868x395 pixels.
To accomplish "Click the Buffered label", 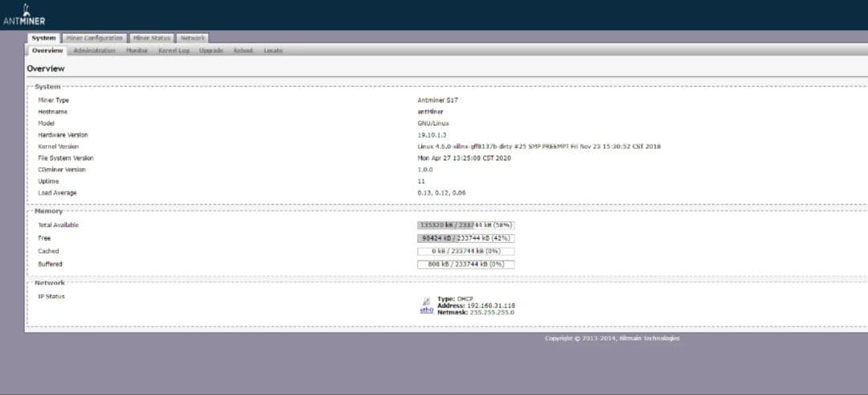I will pyautogui.click(x=50, y=264).
